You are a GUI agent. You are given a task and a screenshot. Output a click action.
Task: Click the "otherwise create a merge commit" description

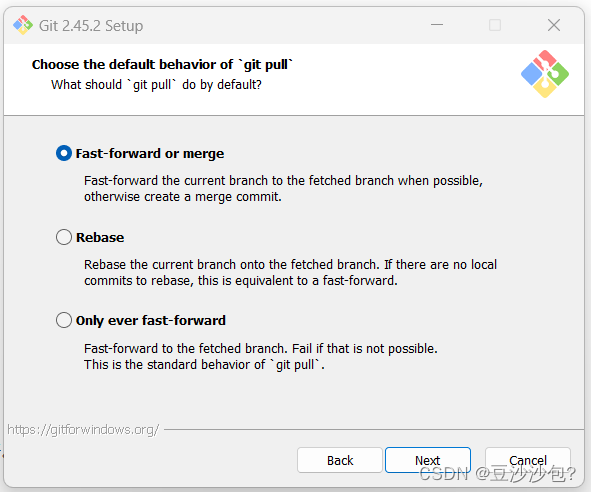(182, 197)
